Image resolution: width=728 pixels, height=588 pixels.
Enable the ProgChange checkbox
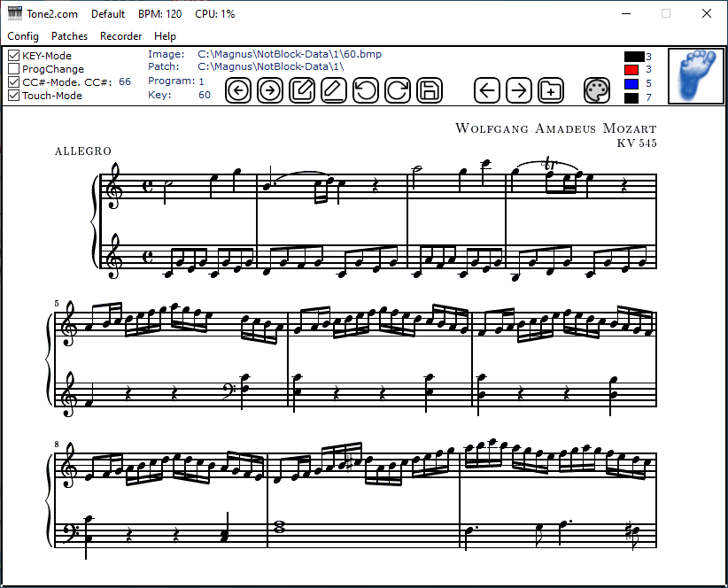point(14,69)
